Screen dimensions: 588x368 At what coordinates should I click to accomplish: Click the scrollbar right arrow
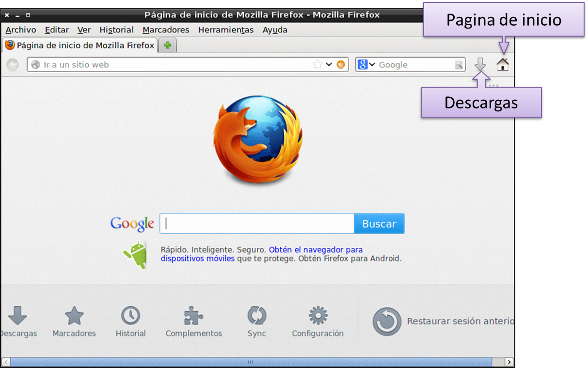pyautogui.click(x=509, y=362)
